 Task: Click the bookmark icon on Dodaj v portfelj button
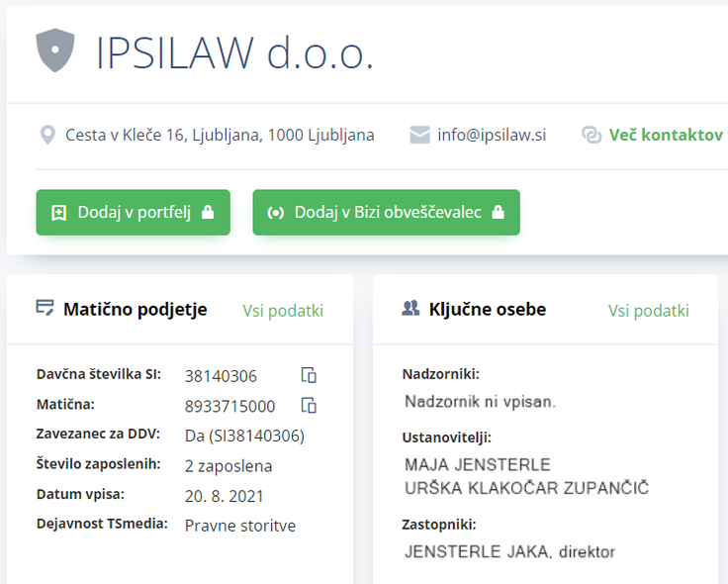point(59,213)
